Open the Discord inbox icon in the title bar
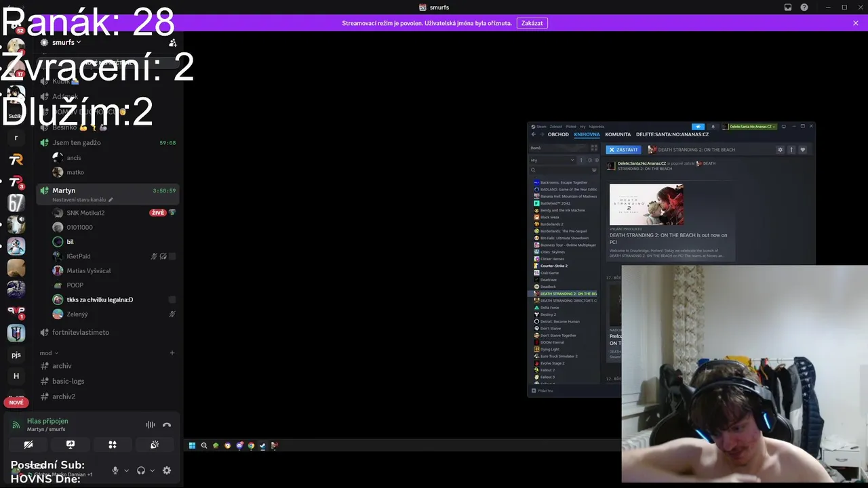The width and height of the screenshot is (868, 488). click(x=788, y=7)
